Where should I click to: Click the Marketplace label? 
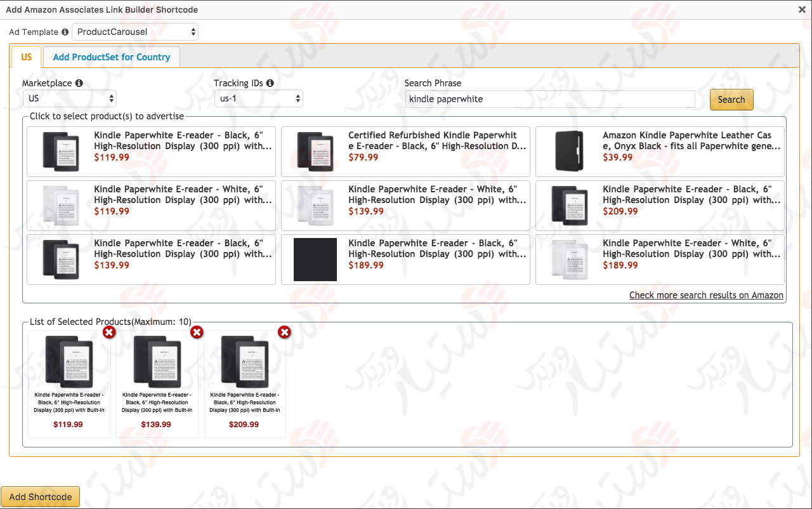click(x=47, y=83)
